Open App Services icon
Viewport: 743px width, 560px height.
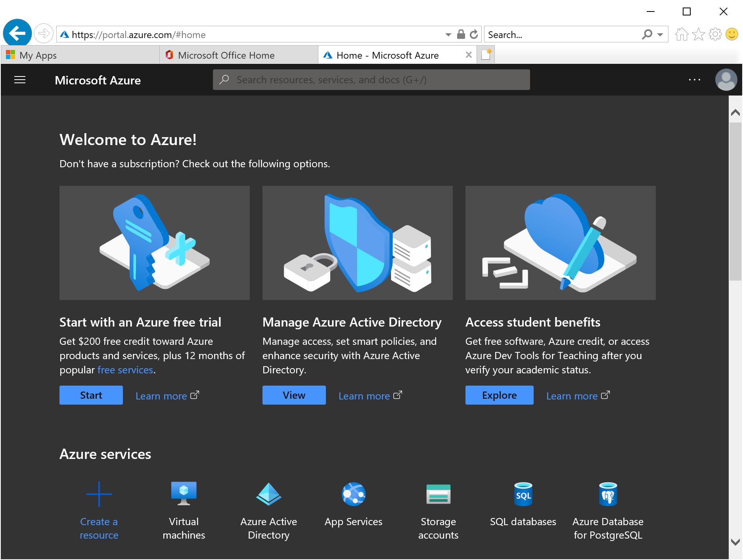coord(353,495)
